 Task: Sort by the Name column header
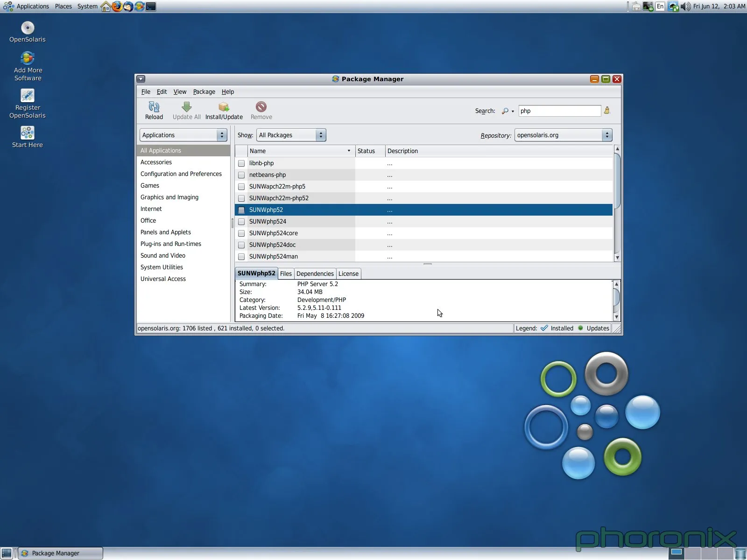[x=301, y=151]
